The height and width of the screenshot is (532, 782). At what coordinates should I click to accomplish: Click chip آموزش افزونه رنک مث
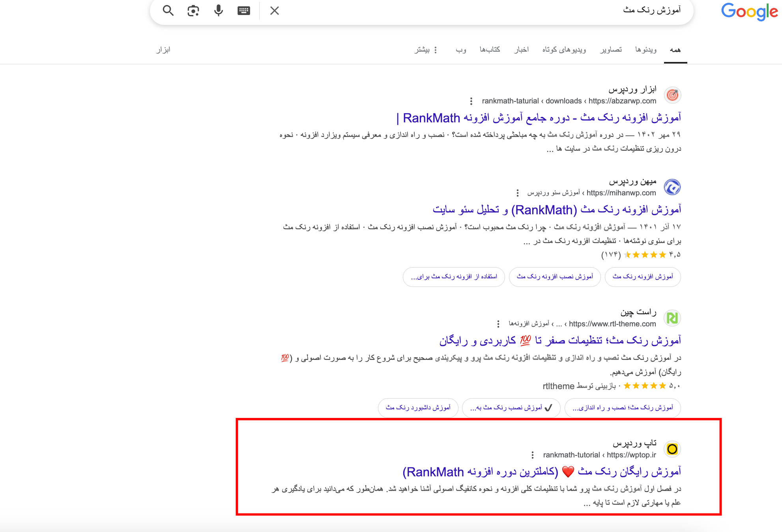pyautogui.click(x=643, y=277)
